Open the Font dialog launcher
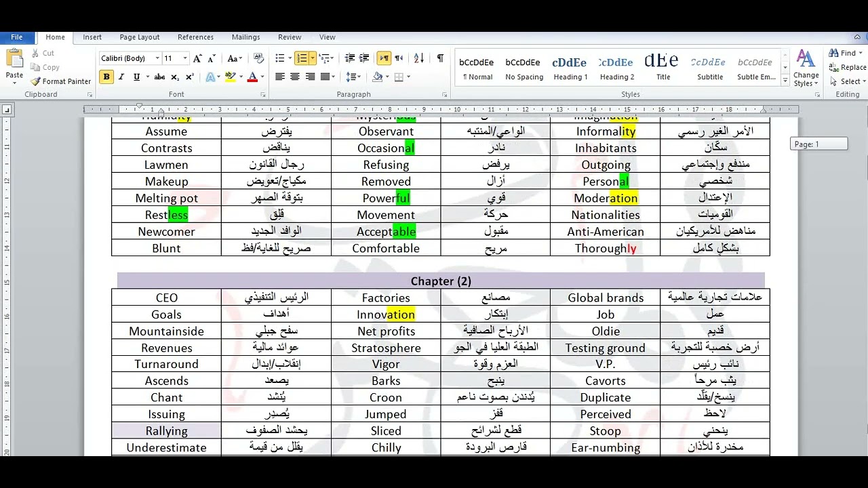 point(263,95)
